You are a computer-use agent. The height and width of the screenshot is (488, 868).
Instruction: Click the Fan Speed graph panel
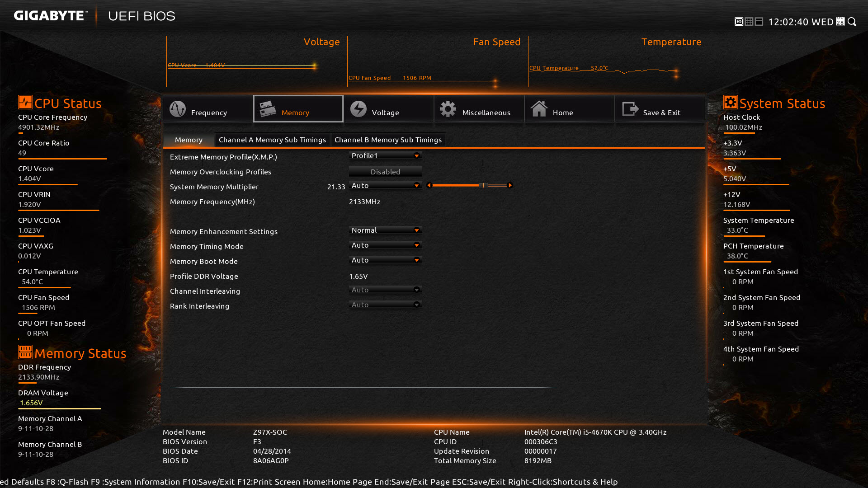[x=434, y=61]
